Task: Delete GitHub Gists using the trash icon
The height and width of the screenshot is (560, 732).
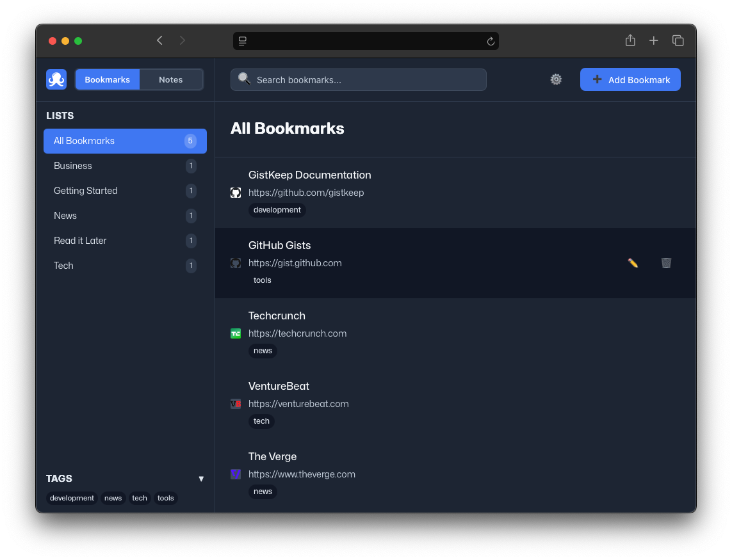Action: [666, 263]
